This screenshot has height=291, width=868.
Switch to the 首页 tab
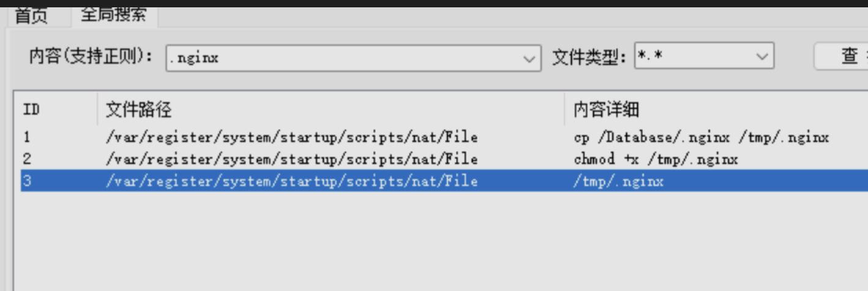pyautogui.click(x=31, y=16)
